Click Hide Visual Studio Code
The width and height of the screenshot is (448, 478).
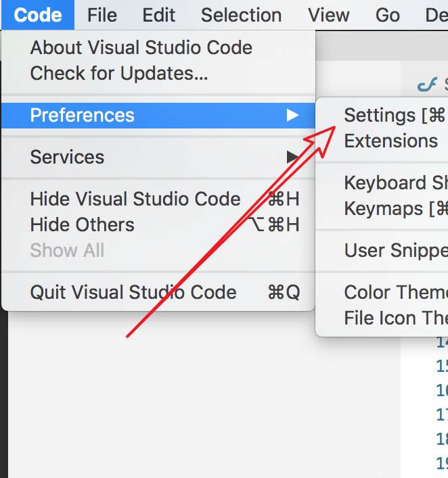pyautogui.click(x=135, y=199)
